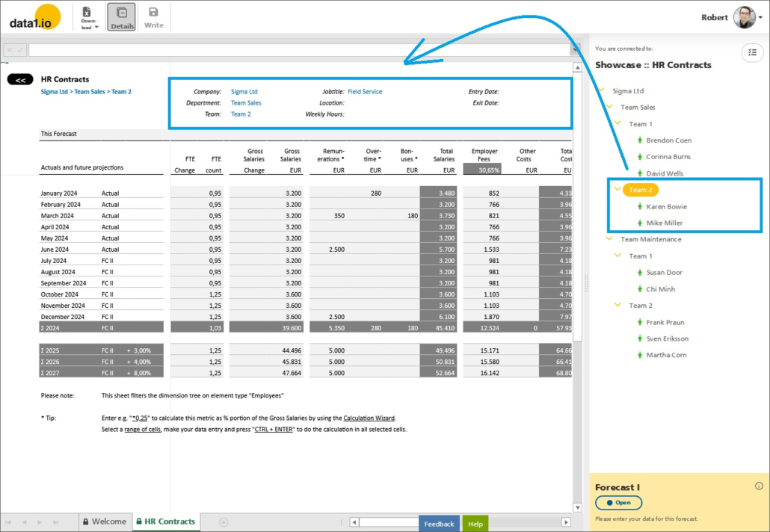Viewport: 770px width, 532px height.
Task: Click the data1.io logo
Action: [34, 18]
